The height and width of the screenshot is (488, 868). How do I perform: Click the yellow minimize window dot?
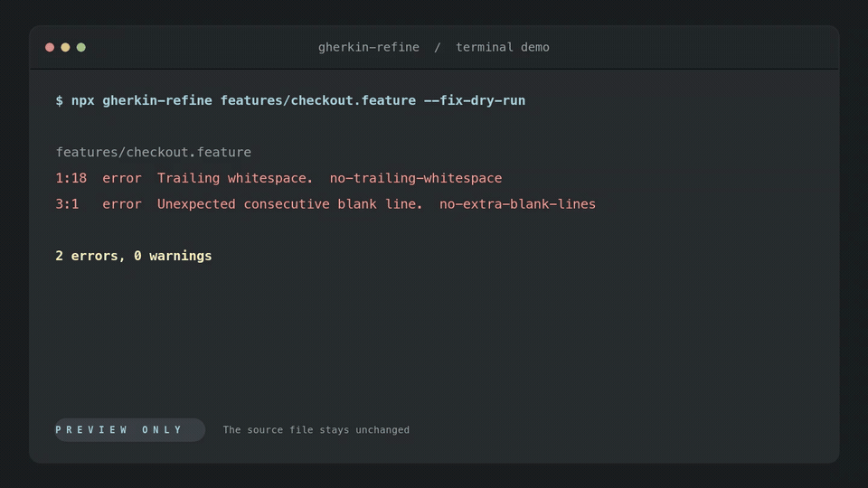pyautogui.click(x=65, y=48)
